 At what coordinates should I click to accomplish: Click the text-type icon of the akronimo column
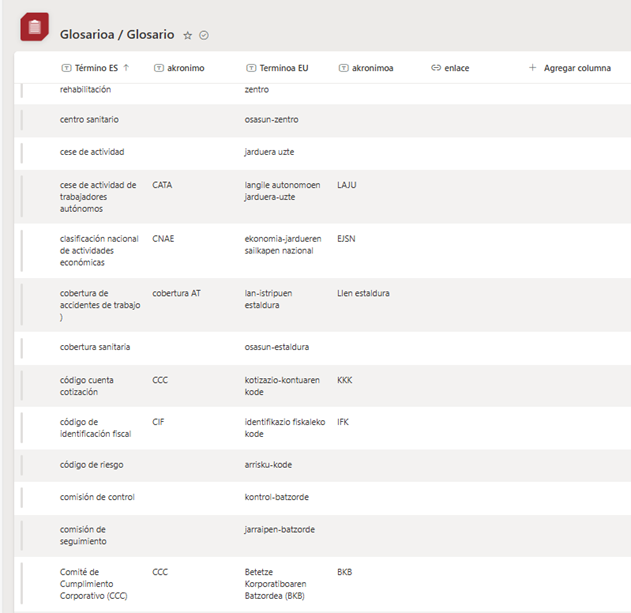(x=159, y=68)
